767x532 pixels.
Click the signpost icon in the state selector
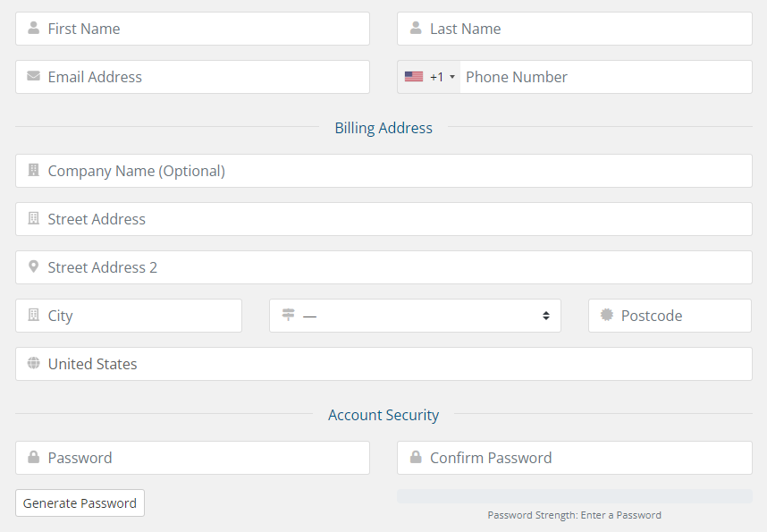288,316
